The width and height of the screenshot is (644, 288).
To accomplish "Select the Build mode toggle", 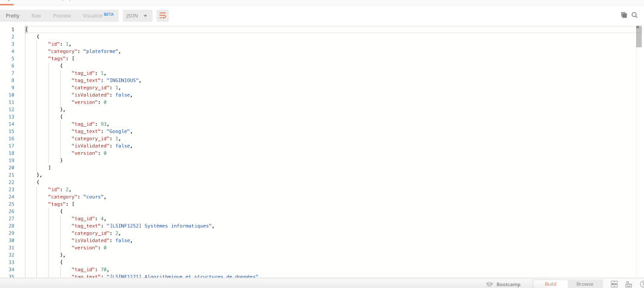I will click(x=551, y=284).
